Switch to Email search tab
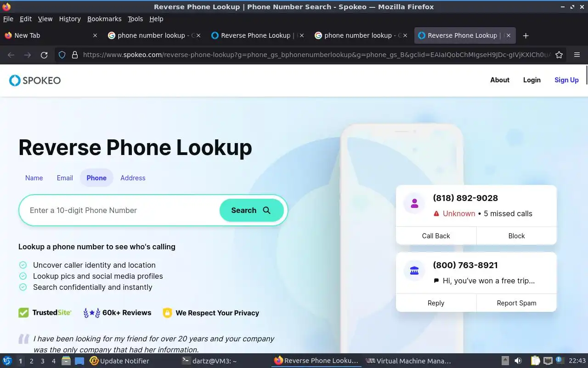Screen dimensions: 588x368 65,178
